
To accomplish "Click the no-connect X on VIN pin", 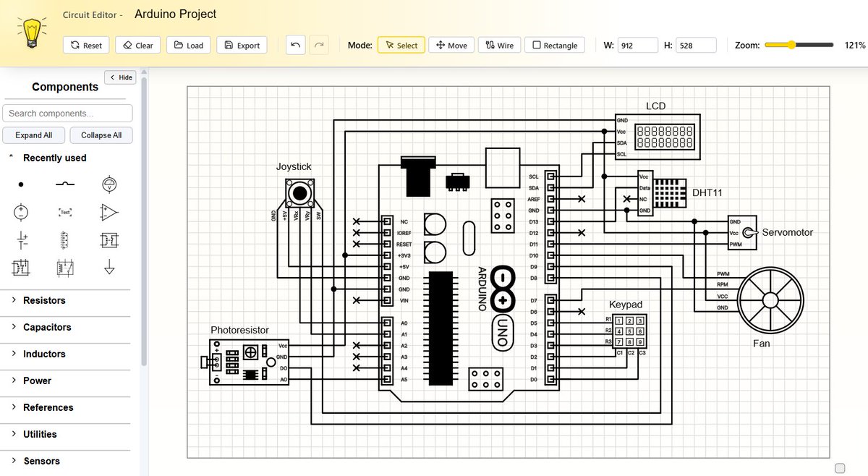I will coord(356,300).
